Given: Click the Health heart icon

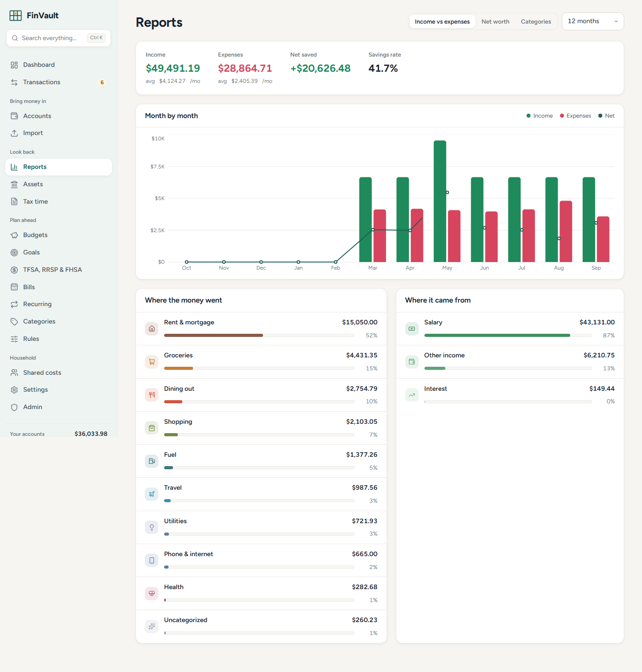Looking at the screenshot, I should pos(152,594).
